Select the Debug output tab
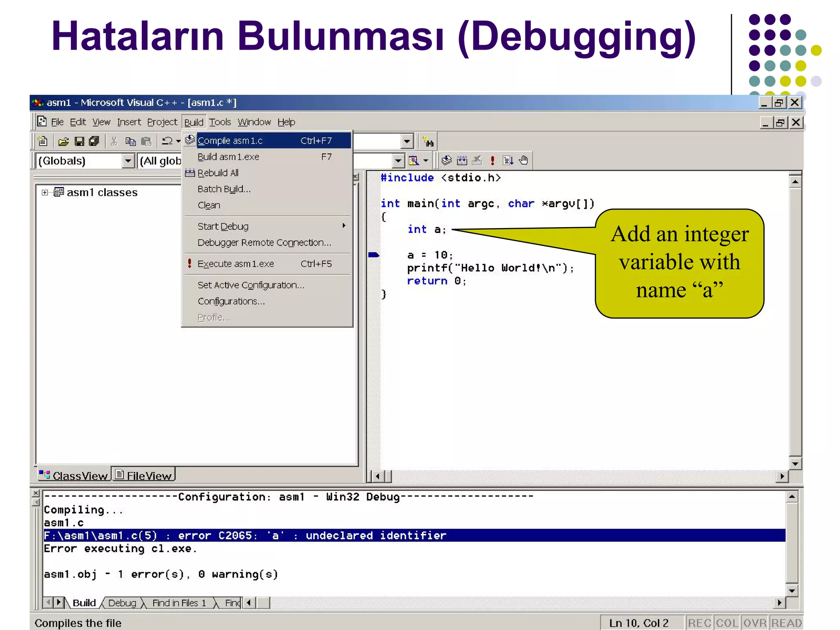 pyautogui.click(x=122, y=603)
